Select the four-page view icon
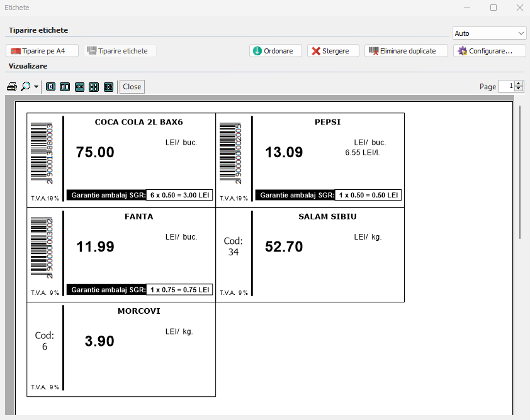Viewport: 530px width, 420px height. pyautogui.click(x=94, y=87)
